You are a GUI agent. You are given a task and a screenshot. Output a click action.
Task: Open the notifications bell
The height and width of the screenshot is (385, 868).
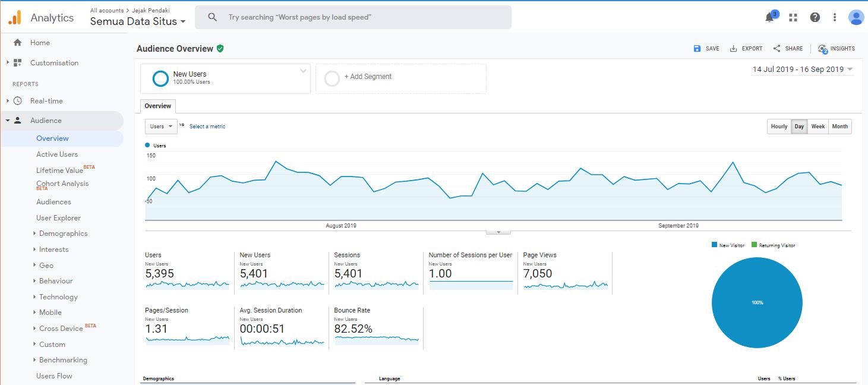tap(769, 17)
